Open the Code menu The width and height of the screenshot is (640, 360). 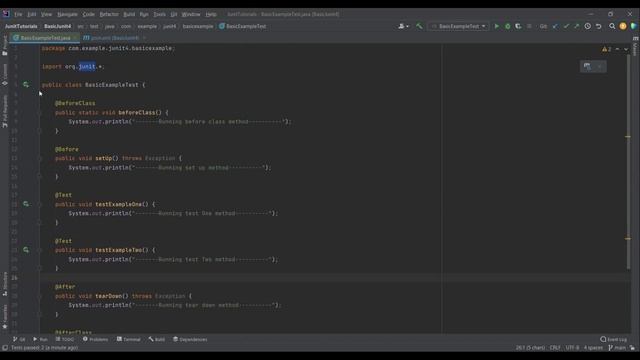[89, 14]
